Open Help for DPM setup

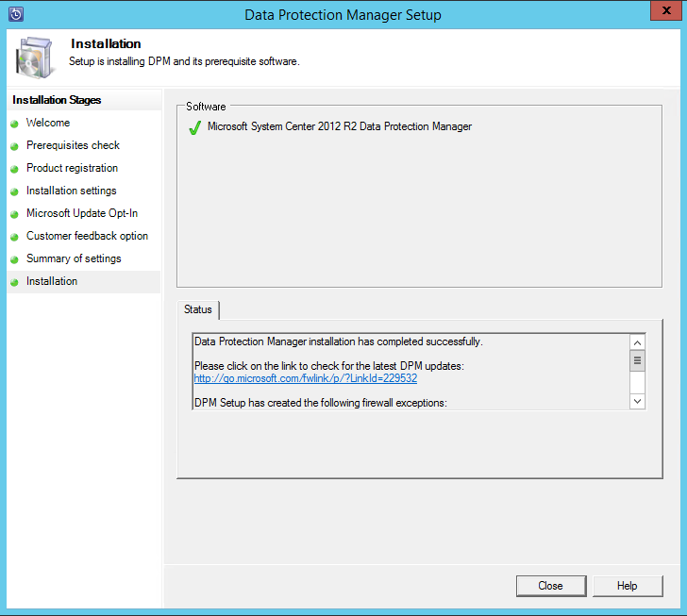point(628,586)
